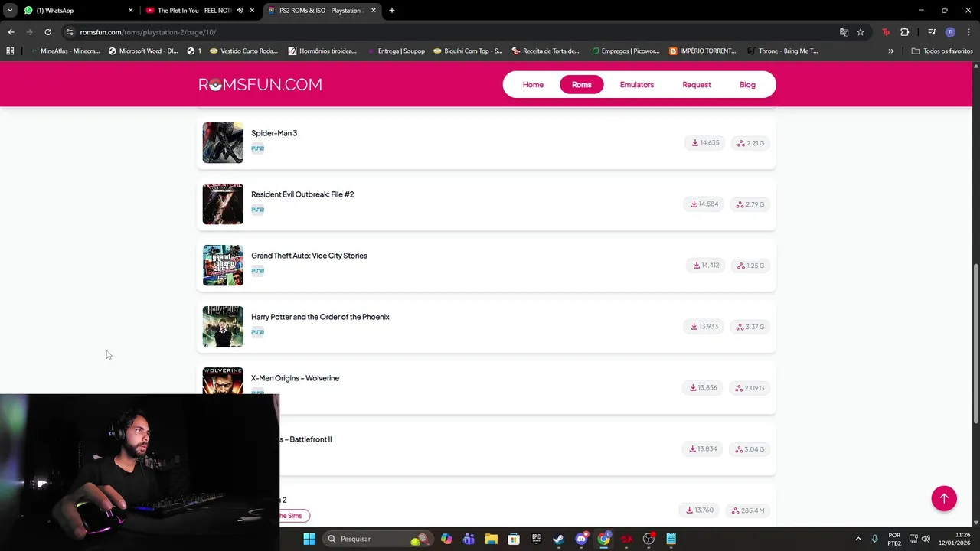Click the Spider-Man 3 file size 2.21G
Screen dimensions: 980x551
pos(751,143)
